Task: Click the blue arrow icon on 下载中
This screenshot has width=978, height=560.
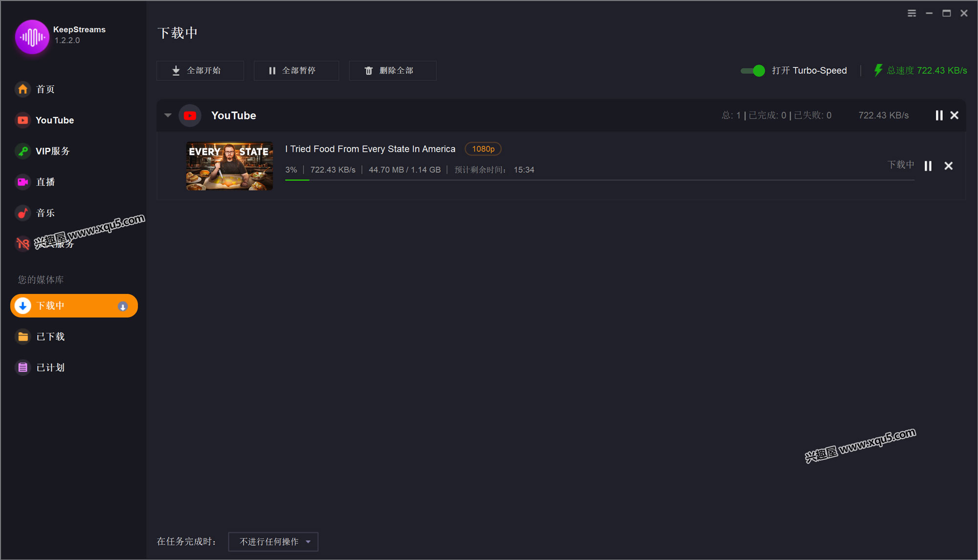Action: (x=23, y=306)
